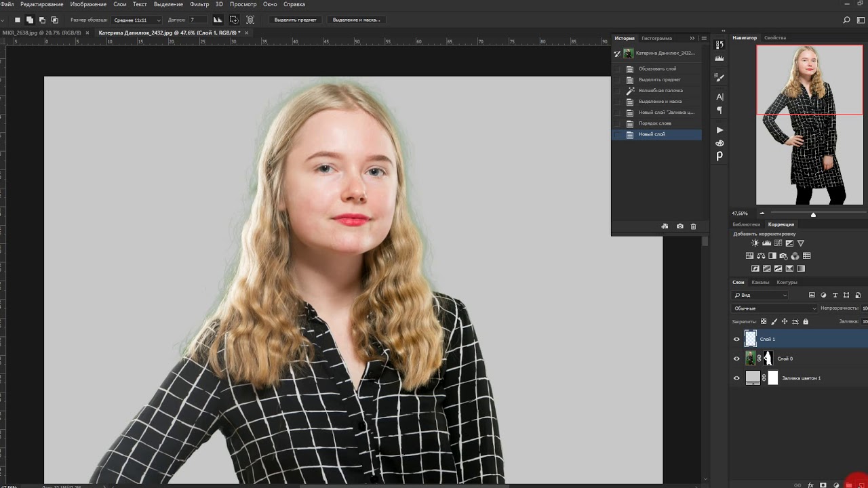This screenshot has height=488, width=868.
Task: Add a Photo Filter adjustment
Action: click(x=784, y=256)
